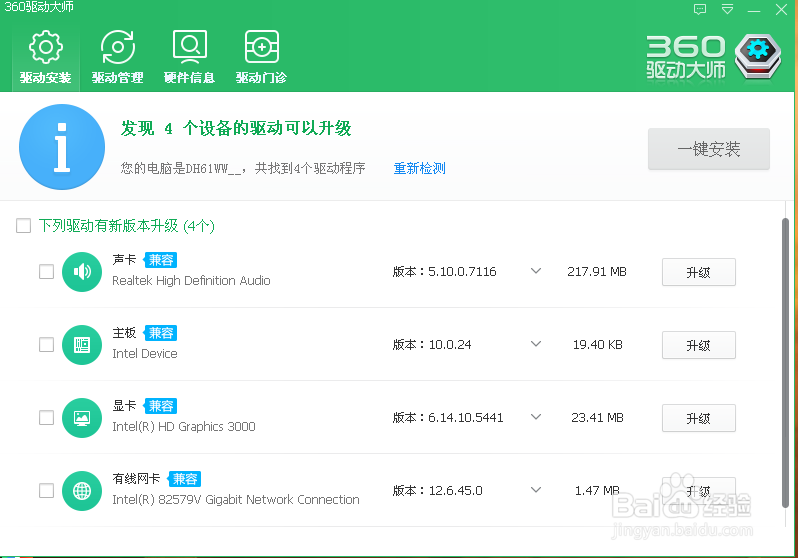
Task: Click the 217.91 MB size value
Action: tap(597, 271)
